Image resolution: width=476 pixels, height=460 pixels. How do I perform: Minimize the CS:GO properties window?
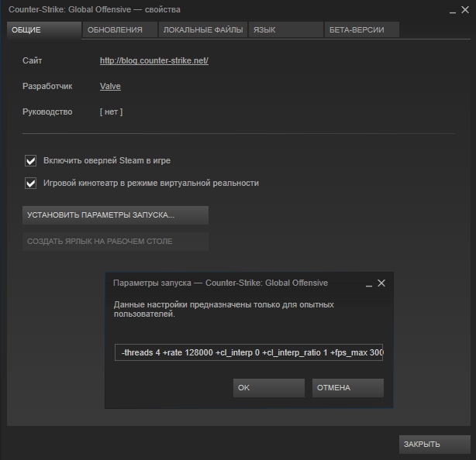[x=453, y=11]
